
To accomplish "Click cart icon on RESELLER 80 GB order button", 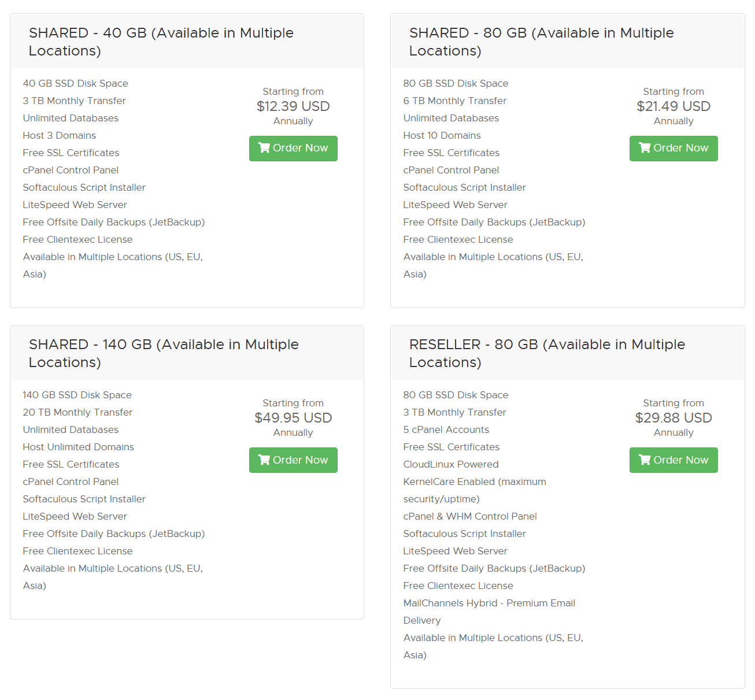I will (x=645, y=460).
